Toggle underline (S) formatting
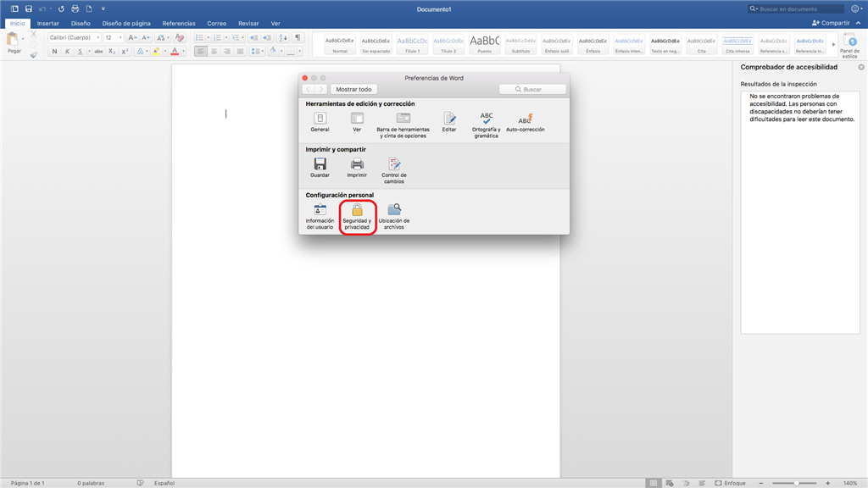868x488 pixels. (81, 52)
